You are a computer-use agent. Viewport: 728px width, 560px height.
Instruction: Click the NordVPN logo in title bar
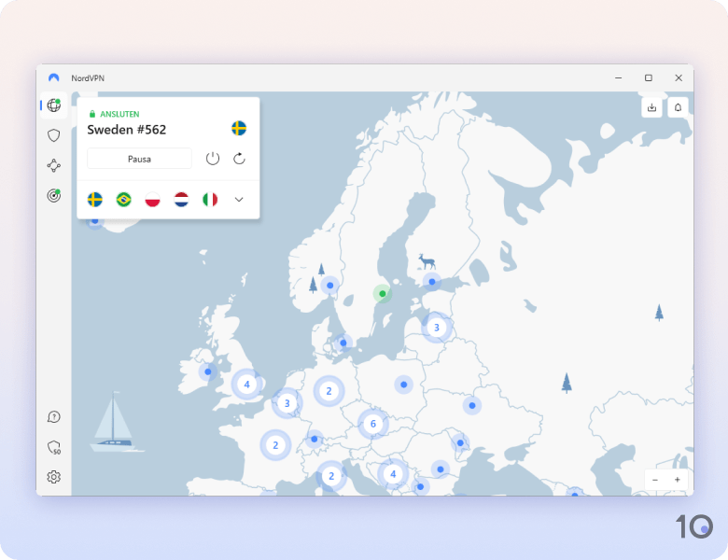click(x=54, y=78)
